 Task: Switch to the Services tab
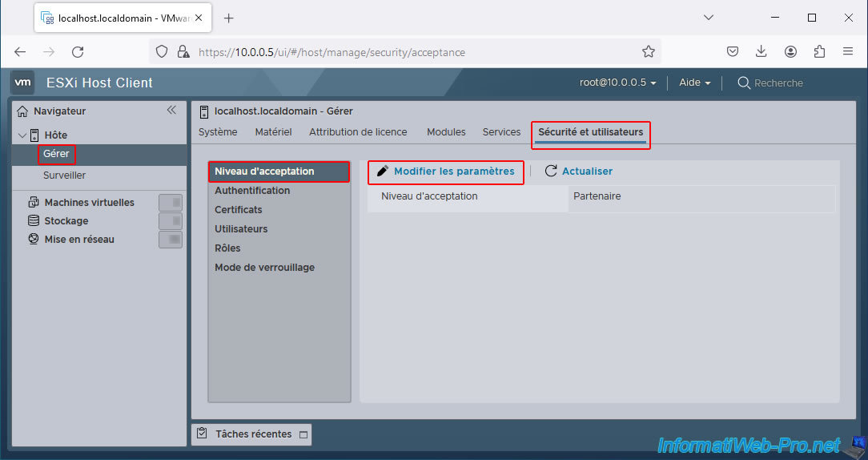(501, 132)
